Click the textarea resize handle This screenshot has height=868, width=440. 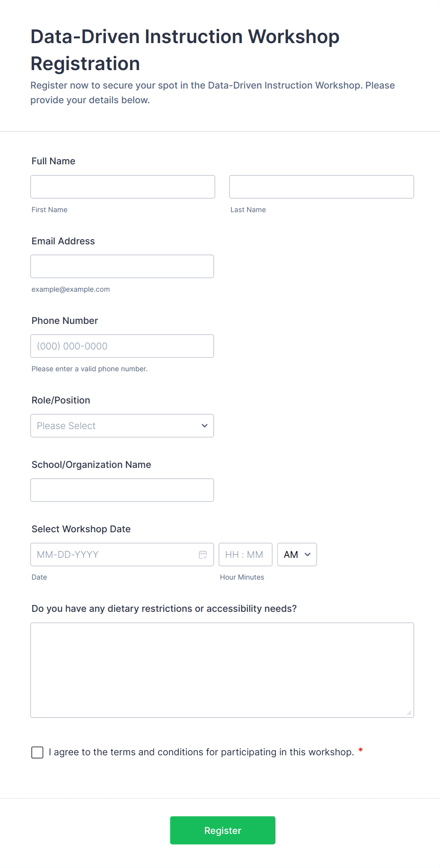pos(409,713)
